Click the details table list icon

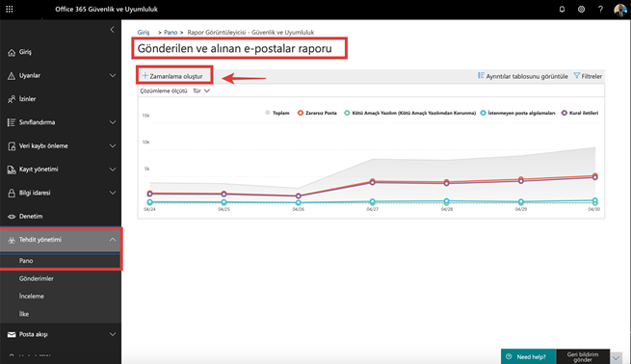click(x=481, y=76)
